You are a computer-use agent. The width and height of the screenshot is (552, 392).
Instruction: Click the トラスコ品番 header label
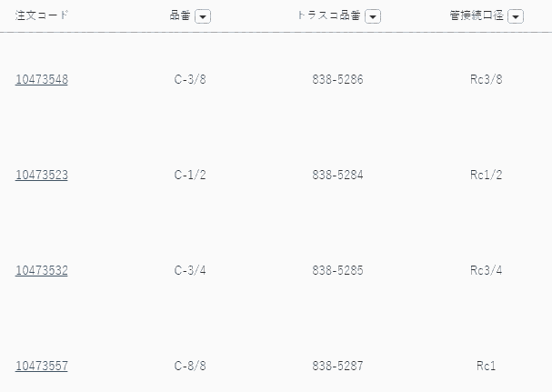tap(329, 15)
